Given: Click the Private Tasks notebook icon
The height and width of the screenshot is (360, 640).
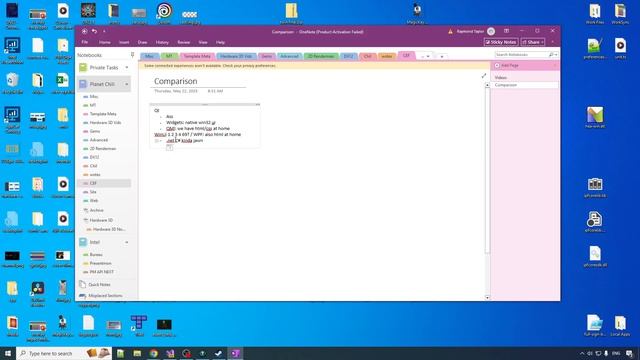Looking at the screenshot, I should click(83, 67).
